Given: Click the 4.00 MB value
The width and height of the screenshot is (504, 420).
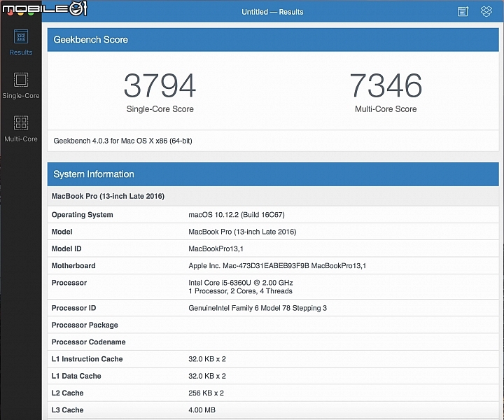Looking at the screenshot, I should pyautogui.click(x=202, y=410).
